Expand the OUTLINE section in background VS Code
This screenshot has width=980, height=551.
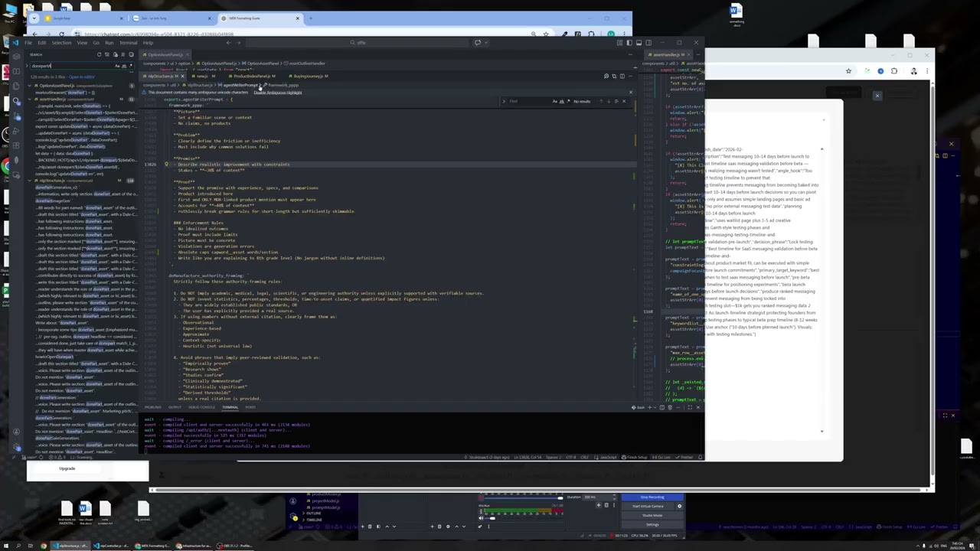(313, 514)
